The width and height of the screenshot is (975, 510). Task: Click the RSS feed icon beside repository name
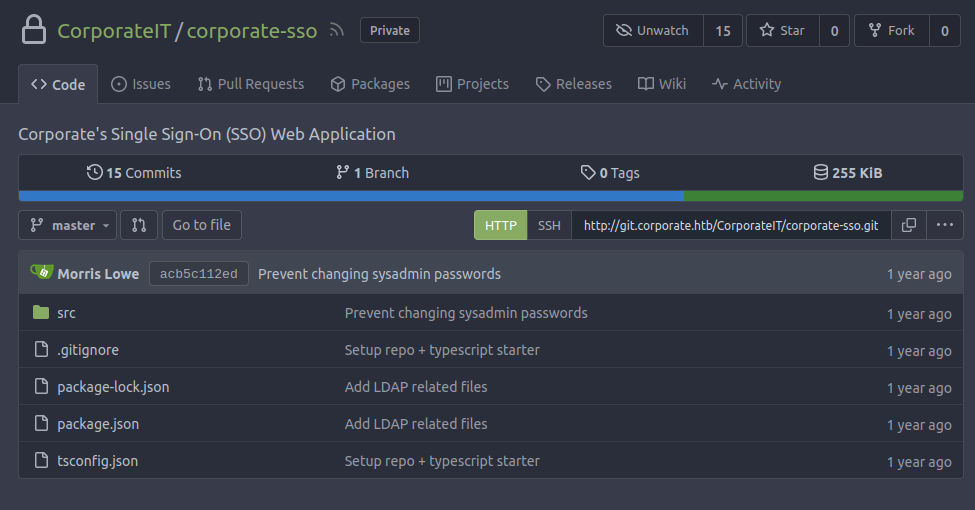337,31
